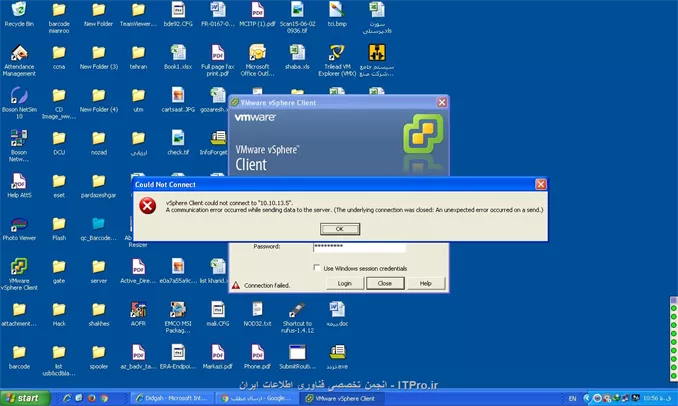
Task: Click OK in the Could Not Connect dialog
Action: pos(340,229)
